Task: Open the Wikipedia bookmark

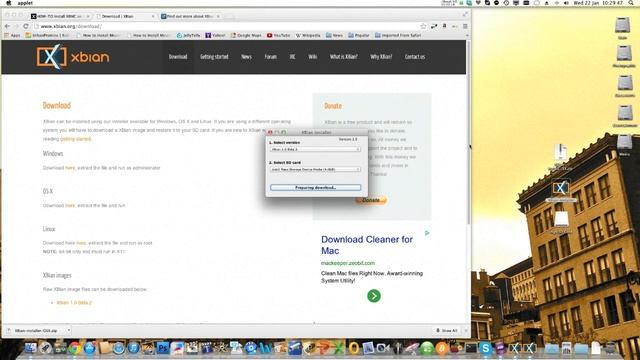Action: pos(308,36)
